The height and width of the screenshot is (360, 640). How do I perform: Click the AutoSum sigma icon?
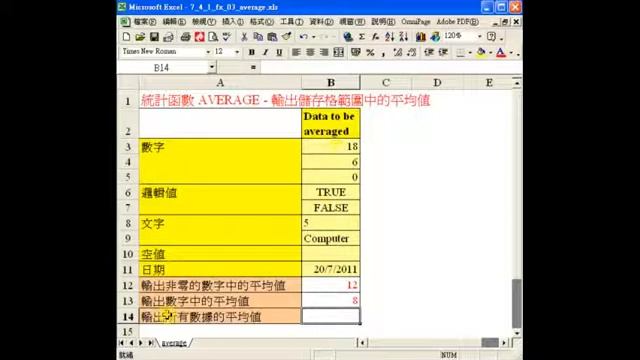(362, 37)
